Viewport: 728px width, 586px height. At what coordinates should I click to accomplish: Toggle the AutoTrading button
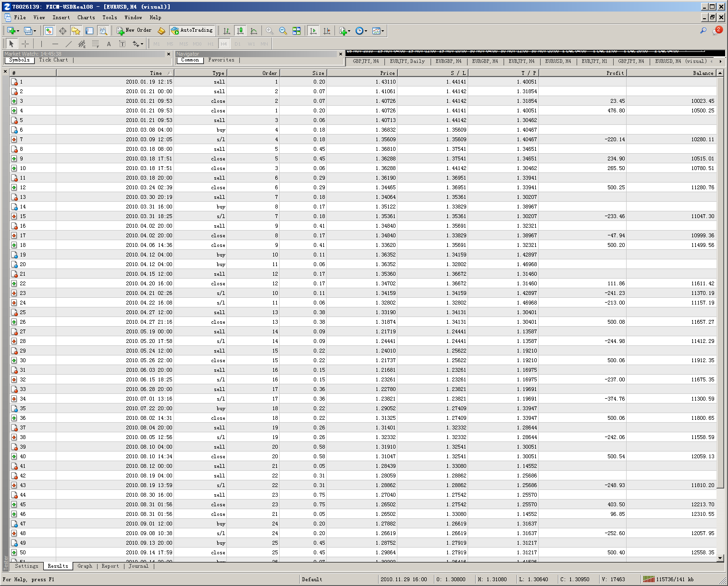192,30
